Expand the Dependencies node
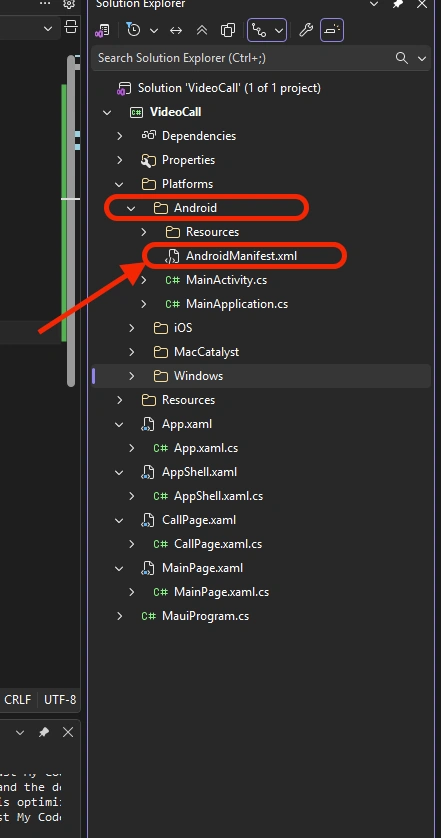The height and width of the screenshot is (838, 441). 119,136
